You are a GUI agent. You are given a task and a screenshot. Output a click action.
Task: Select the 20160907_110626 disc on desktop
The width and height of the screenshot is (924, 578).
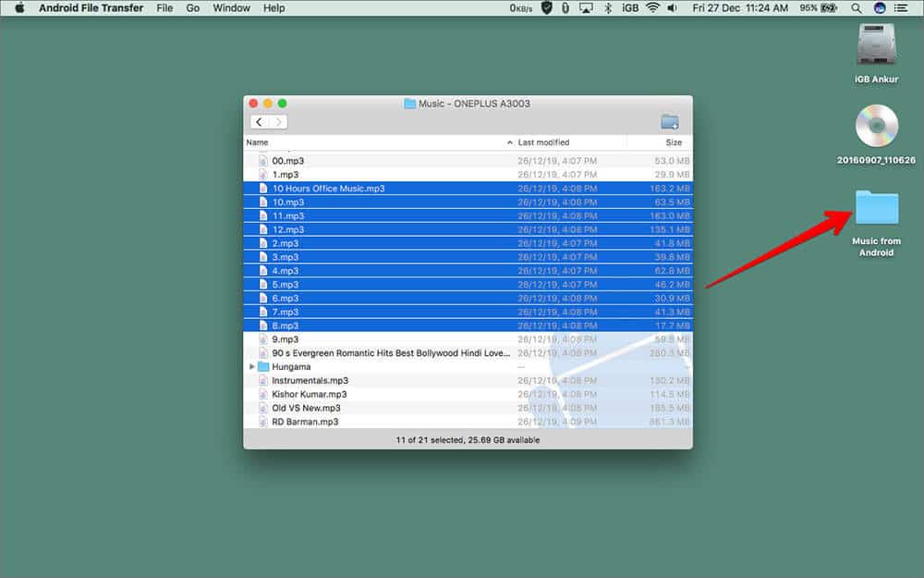(x=876, y=134)
